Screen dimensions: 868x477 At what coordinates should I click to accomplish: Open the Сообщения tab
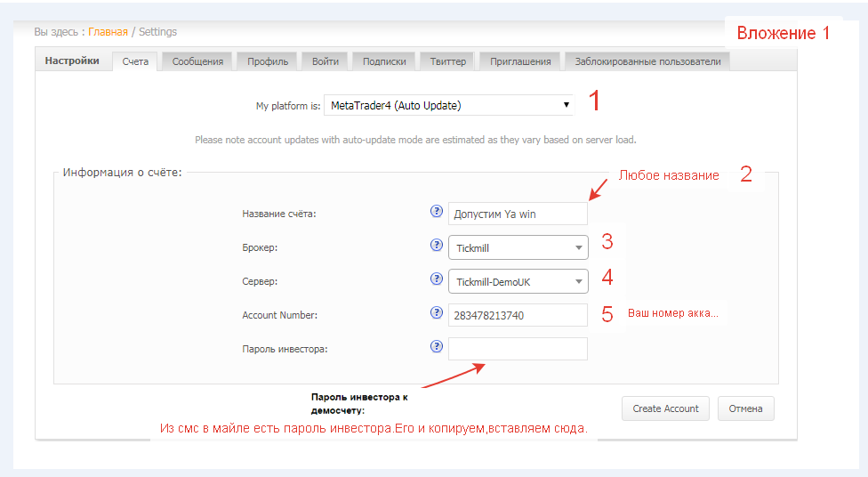(197, 61)
